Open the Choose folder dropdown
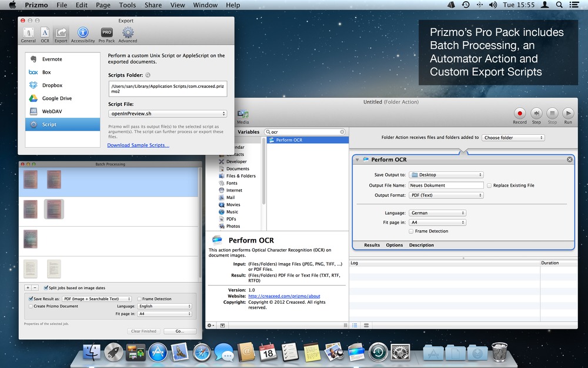The image size is (588, 368). 513,138
